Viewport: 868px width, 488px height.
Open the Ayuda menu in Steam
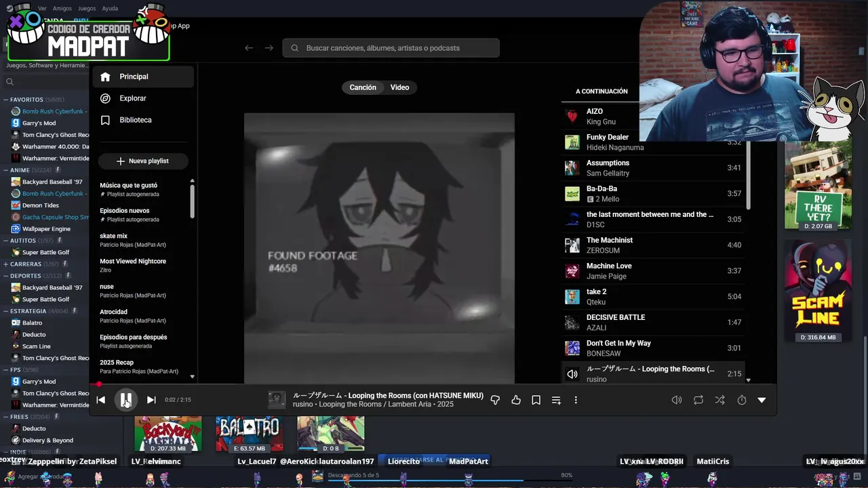tap(110, 9)
